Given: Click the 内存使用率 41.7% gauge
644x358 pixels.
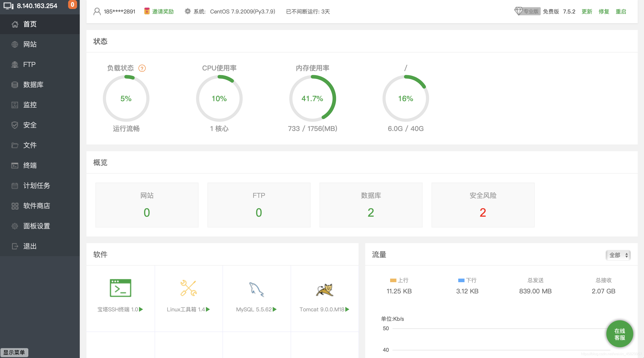Looking at the screenshot, I should pyautogui.click(x=313, y=98).
